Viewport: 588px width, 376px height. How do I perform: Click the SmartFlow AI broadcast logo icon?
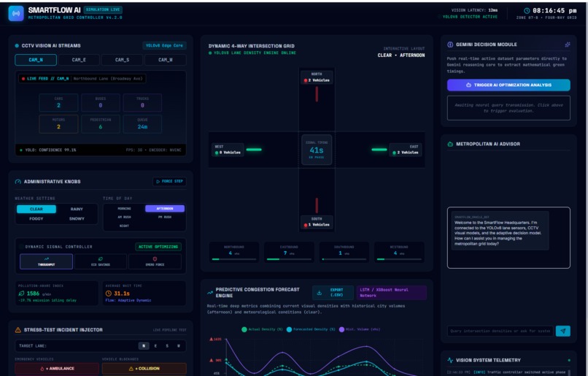[x=16, y=14]
